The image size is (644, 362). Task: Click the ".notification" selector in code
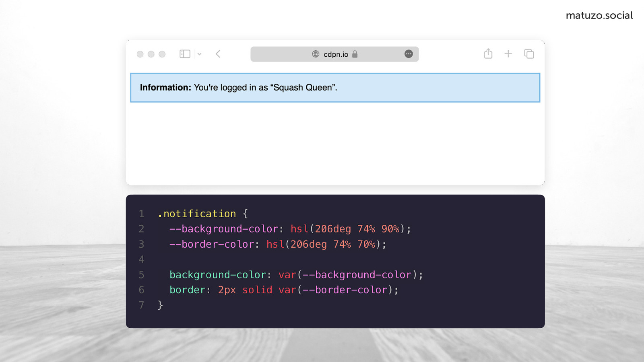pos(197,214)
